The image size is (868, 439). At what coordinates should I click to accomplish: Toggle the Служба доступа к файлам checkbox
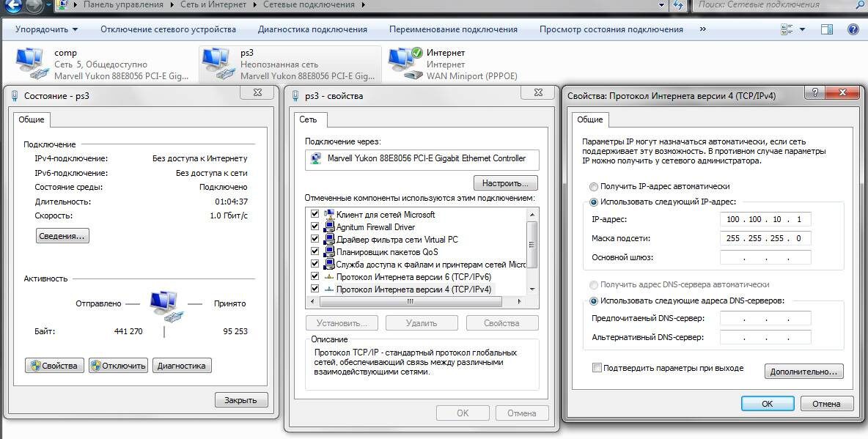(315, 264)
